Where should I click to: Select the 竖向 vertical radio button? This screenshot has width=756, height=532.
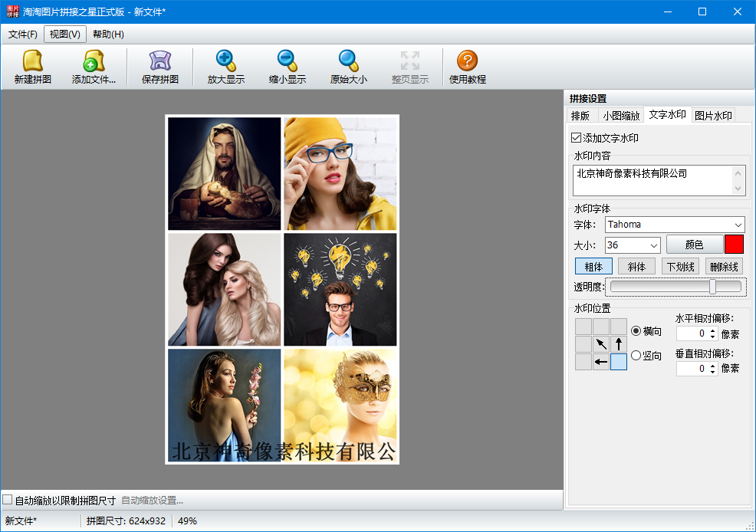636,356
